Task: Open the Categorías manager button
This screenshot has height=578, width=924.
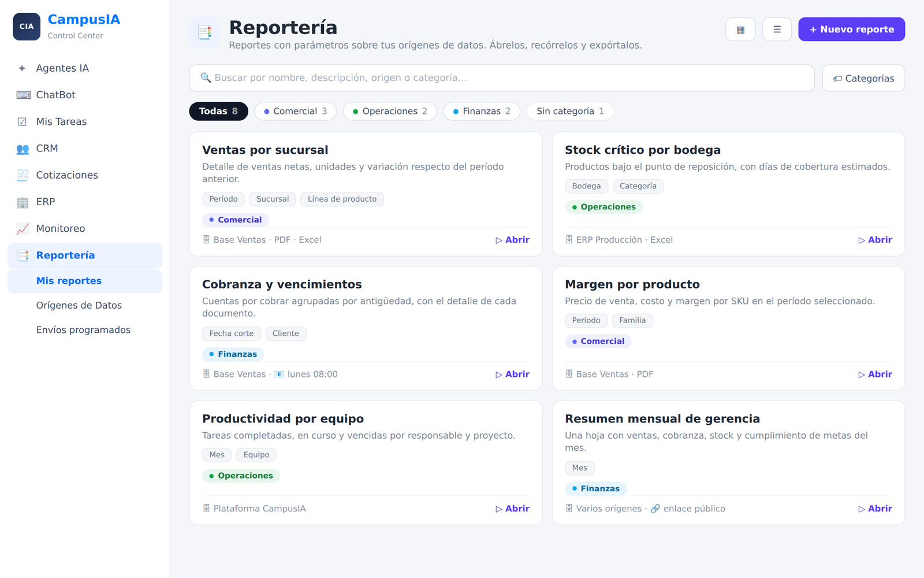Action: coord(863,78)
